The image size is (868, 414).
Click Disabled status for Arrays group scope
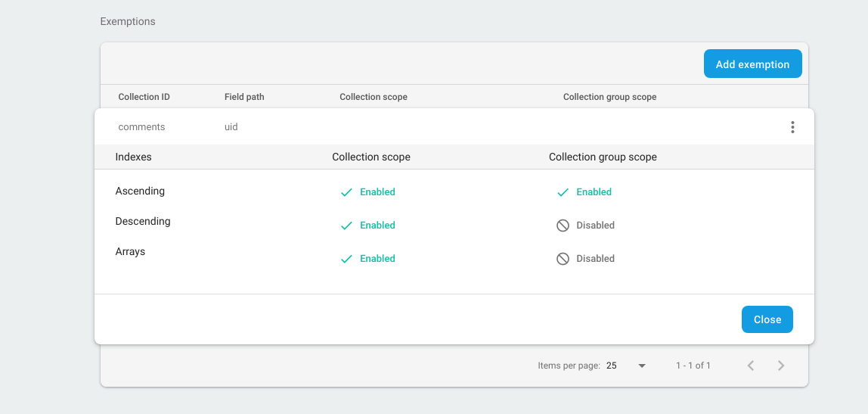tap(595, 259)
